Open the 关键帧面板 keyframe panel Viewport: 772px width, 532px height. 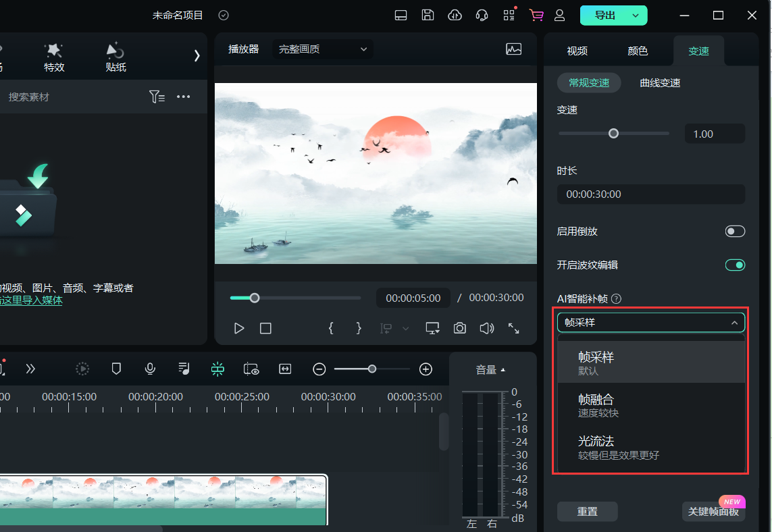(713, 512)
